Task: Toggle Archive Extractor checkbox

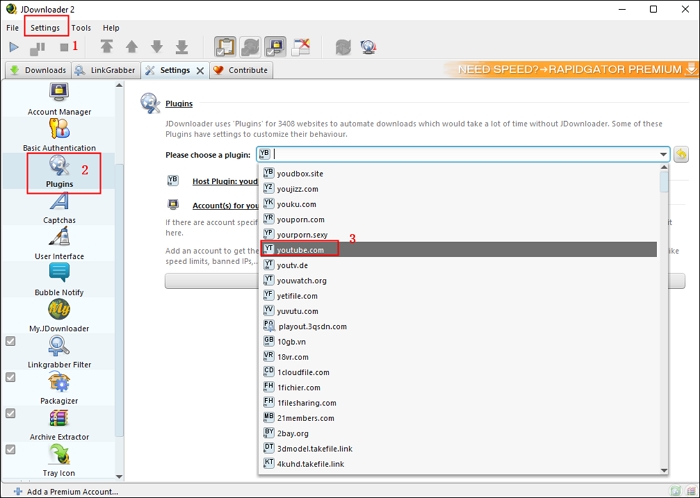Action: (10, 414)
